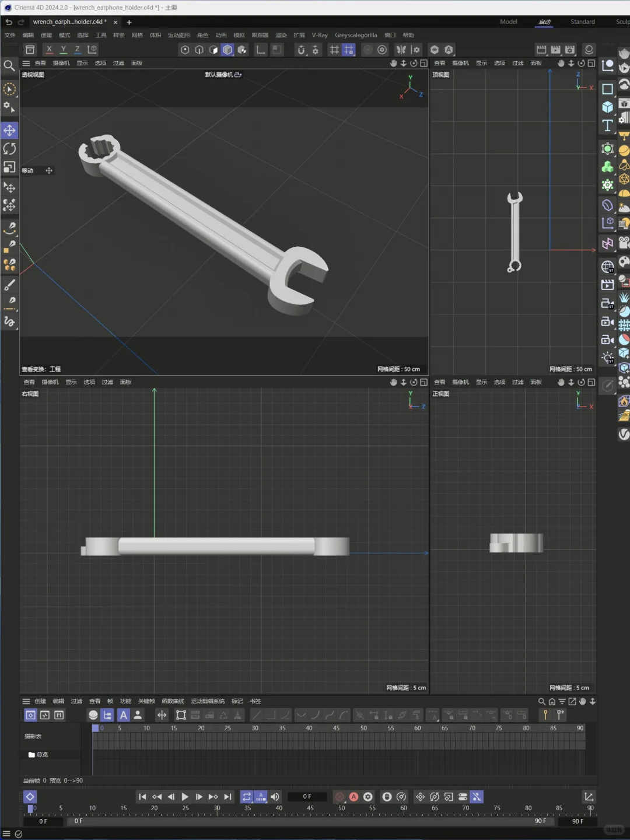Open the Greyscalegorilla menu
The width and height of the screenshot is (630, 840).
pos(356,35)
